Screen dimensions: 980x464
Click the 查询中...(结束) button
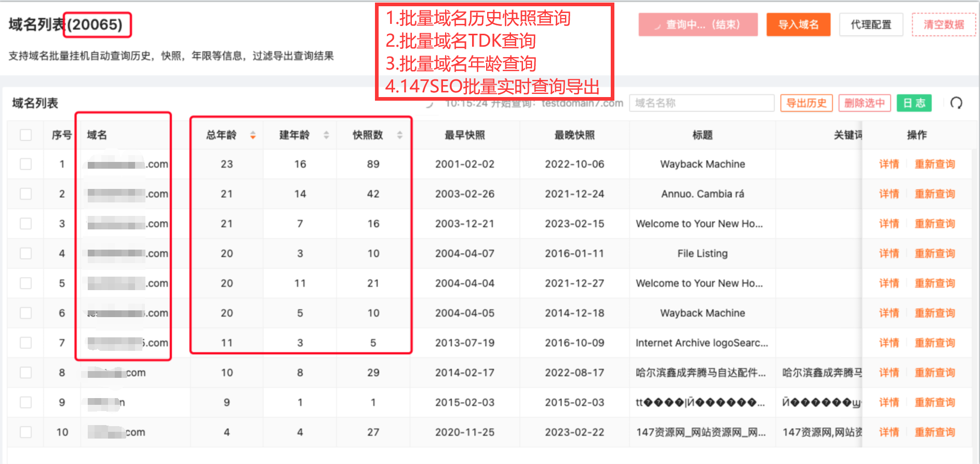[698, 24]
